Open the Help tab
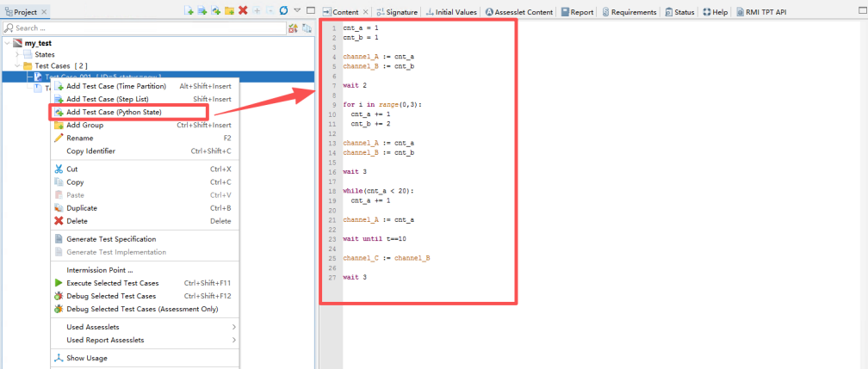The height and width of the screenshot is (369, 868). point(716,12)
